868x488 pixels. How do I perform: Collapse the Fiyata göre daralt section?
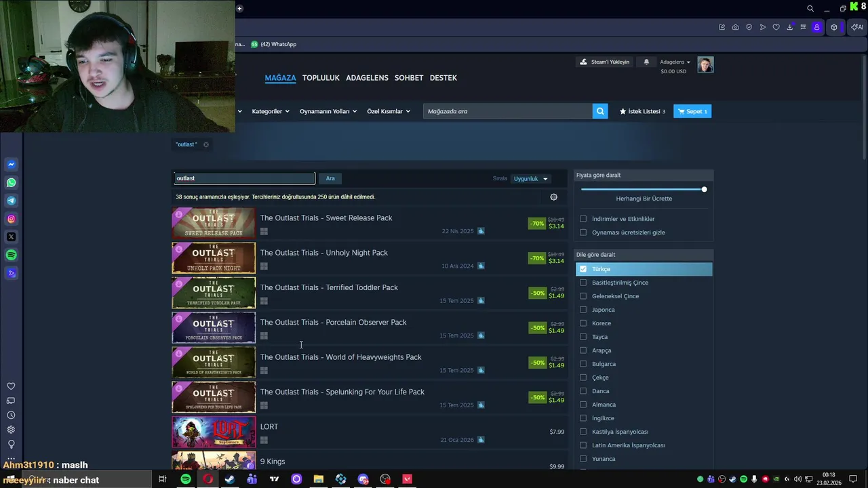(644, 175)
